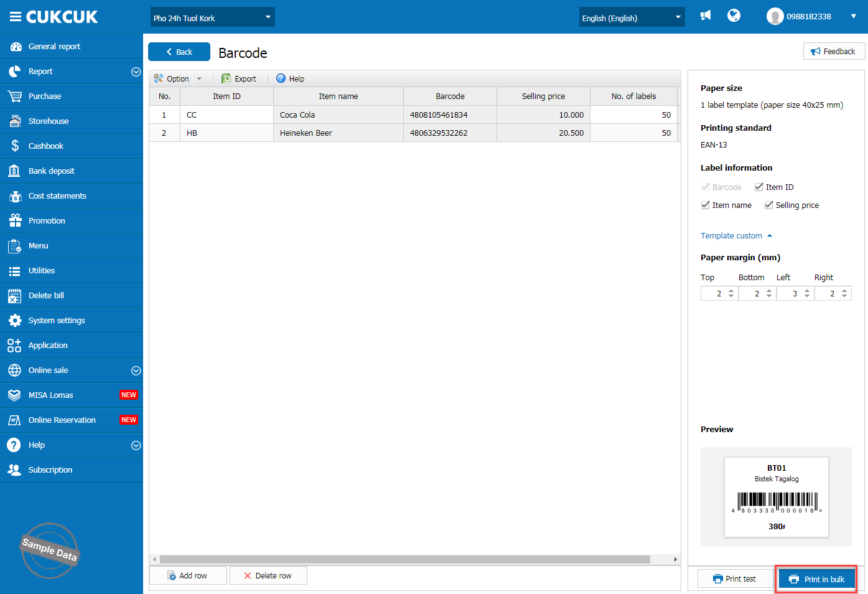This screenshot has height=594, width=868.
Task: Toggle the Item name checkbox
Action: coord(706,205)
